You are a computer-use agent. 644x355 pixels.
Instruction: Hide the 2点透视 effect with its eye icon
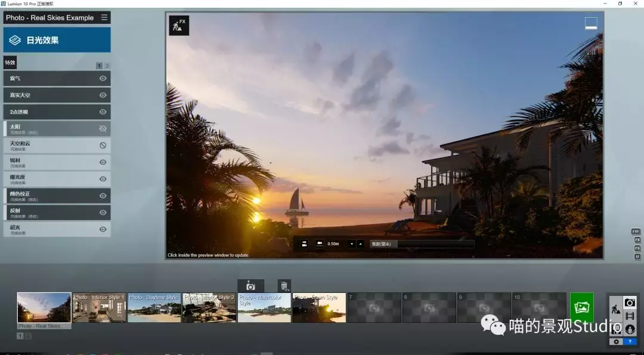[x=103, y=112]
